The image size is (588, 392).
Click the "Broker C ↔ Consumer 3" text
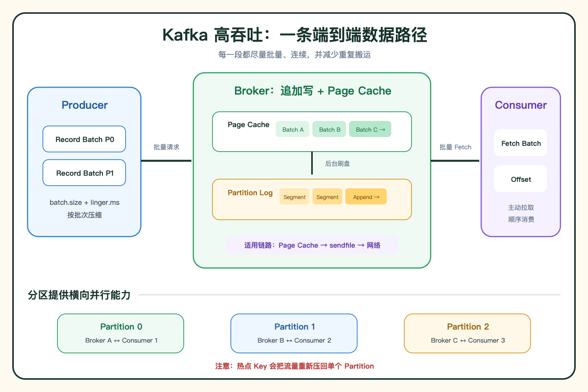468,340
